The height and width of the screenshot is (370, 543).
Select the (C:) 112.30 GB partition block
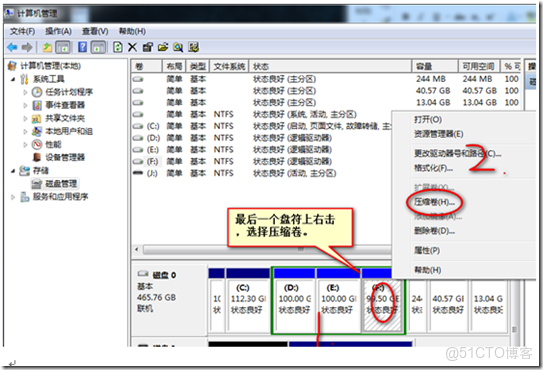pos(248,301)
